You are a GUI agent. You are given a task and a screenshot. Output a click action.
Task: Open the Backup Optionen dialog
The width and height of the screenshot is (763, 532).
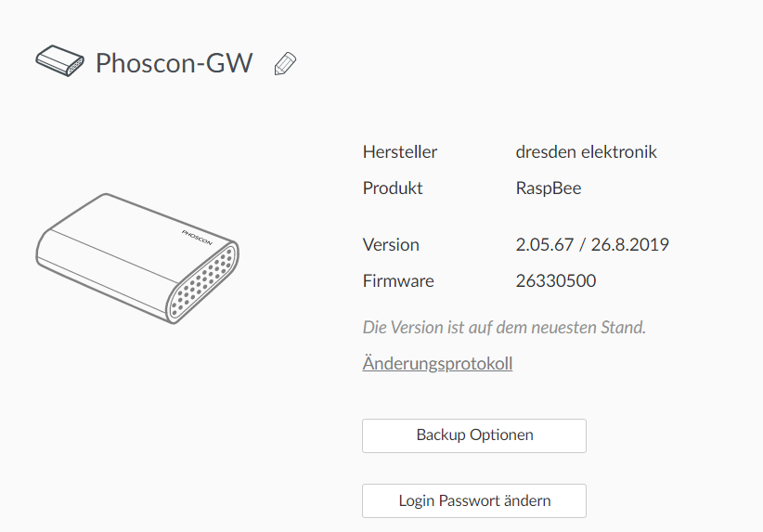473,435
